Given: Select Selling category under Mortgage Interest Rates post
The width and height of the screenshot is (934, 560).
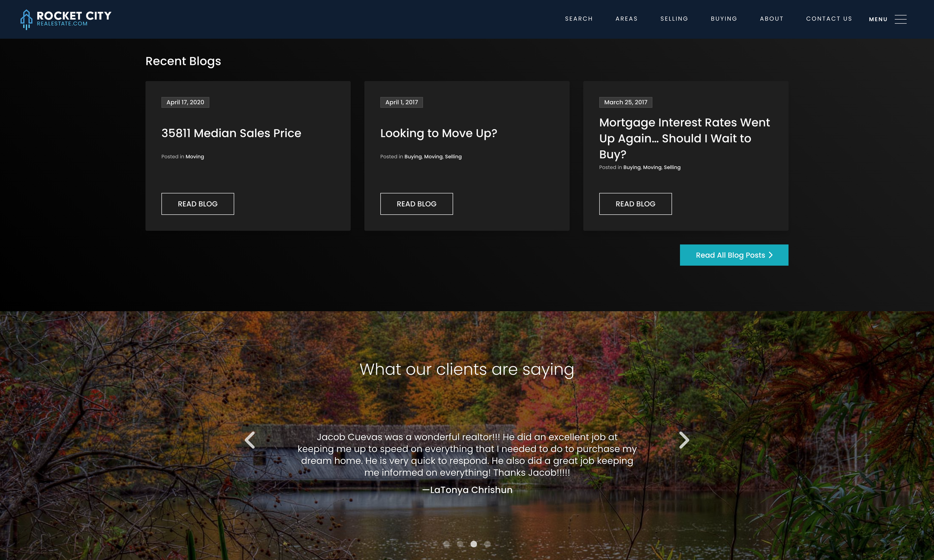Looking at the screenshot, I should (672, 167).
